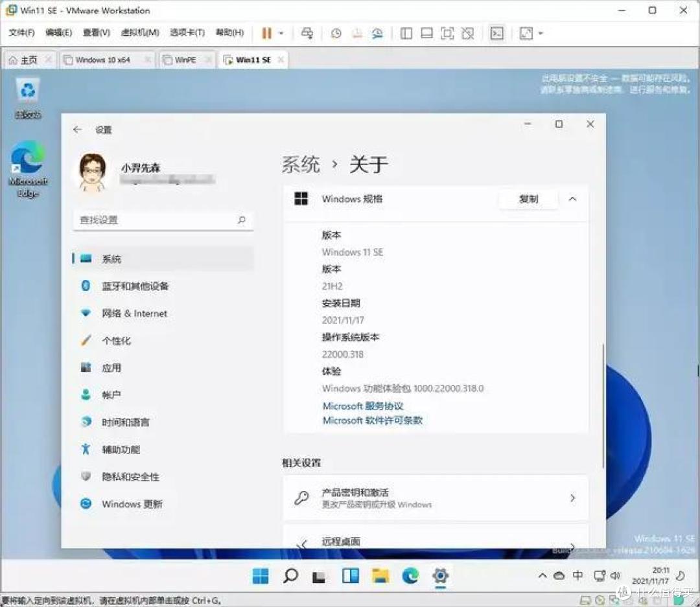Click the Settings gear taskbar icon
700x607 pixels.
tap(440, 576)
